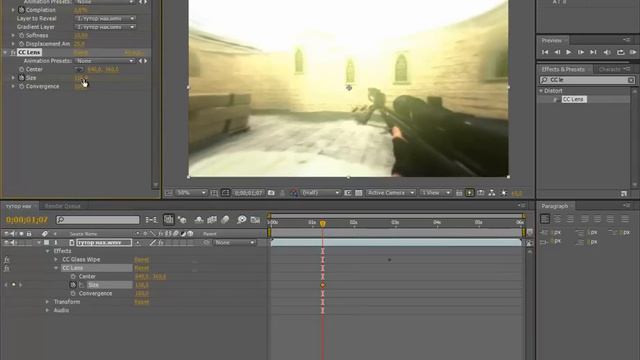Open the Graph Editor button

pyautogui.click(x=255, y=220)
